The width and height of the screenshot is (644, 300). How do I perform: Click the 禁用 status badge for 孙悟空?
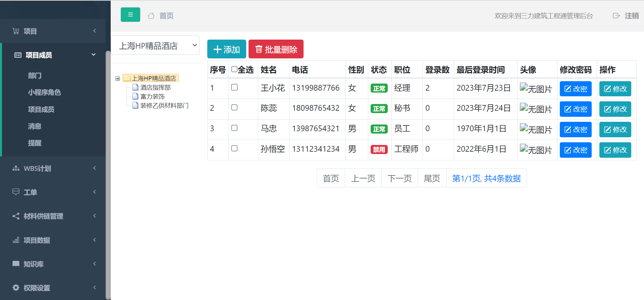coord(379,149)
